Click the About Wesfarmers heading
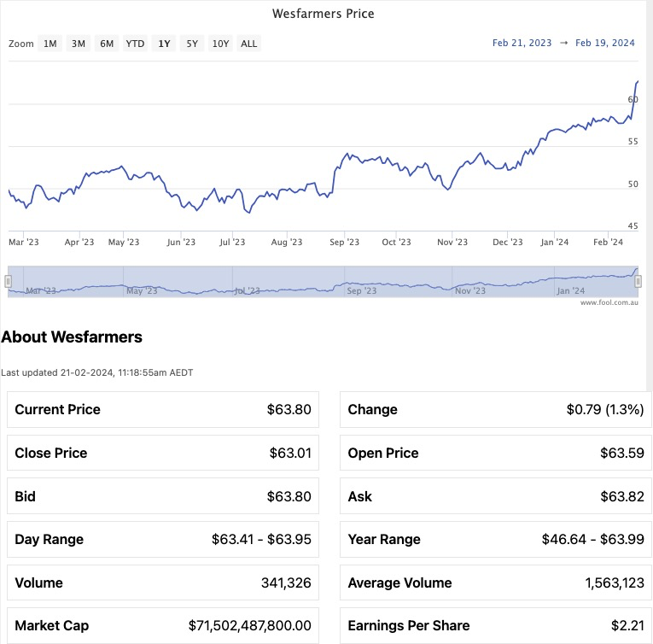Screen dimensions: 653x644 72,337
